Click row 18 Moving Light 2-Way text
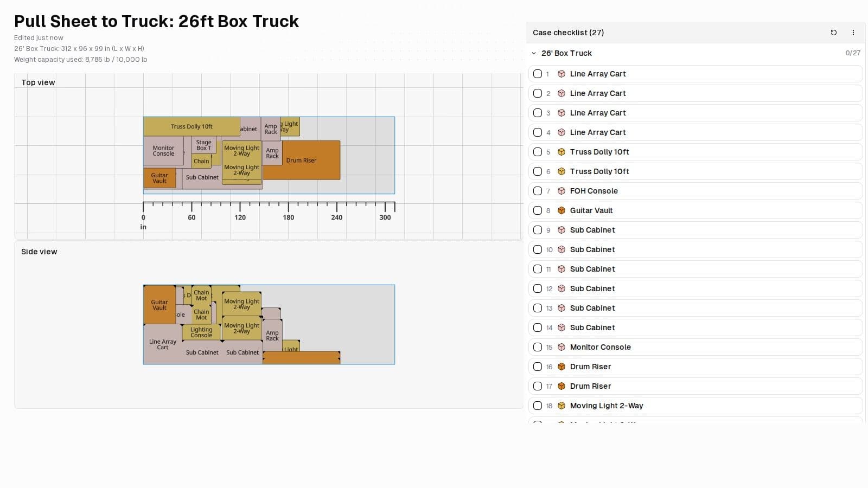Image resolution: width=868 pixels, height=488 pixels. (x=607, y=406)
